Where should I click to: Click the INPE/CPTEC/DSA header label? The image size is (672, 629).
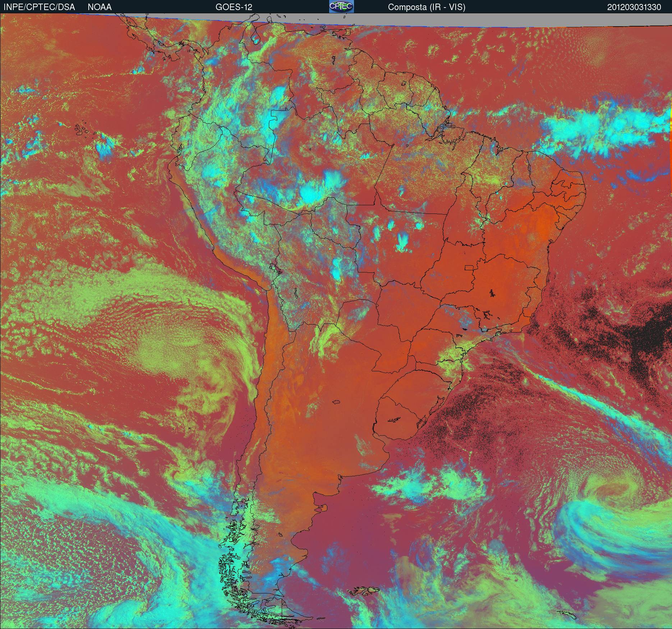[x=39, y=7]
